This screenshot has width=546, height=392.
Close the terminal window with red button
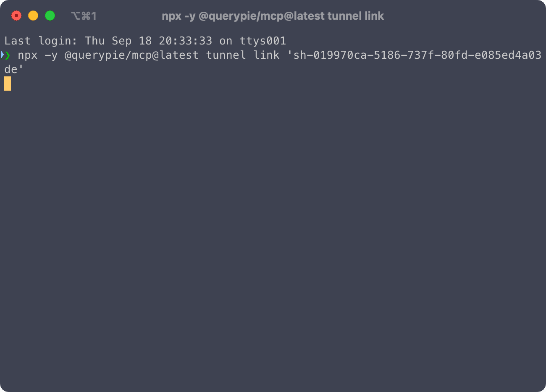[16, 16]
